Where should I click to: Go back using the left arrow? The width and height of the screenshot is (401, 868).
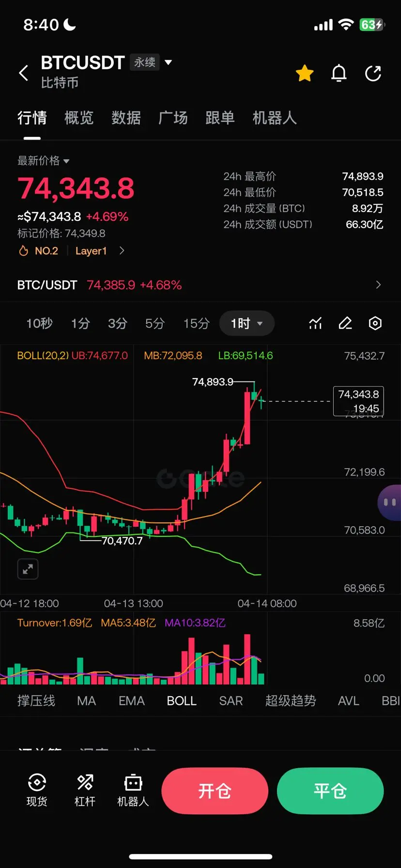[23, 73]
